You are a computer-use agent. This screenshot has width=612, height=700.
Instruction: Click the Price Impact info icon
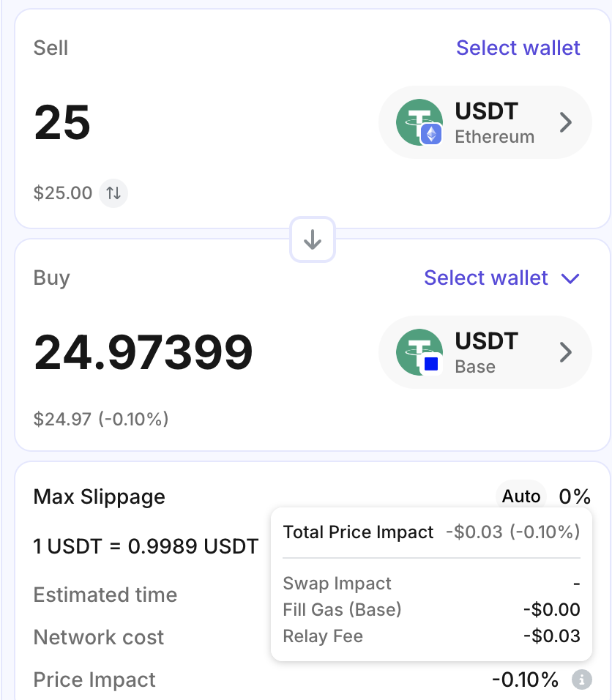pyautogui.click(x=581, y=679)
